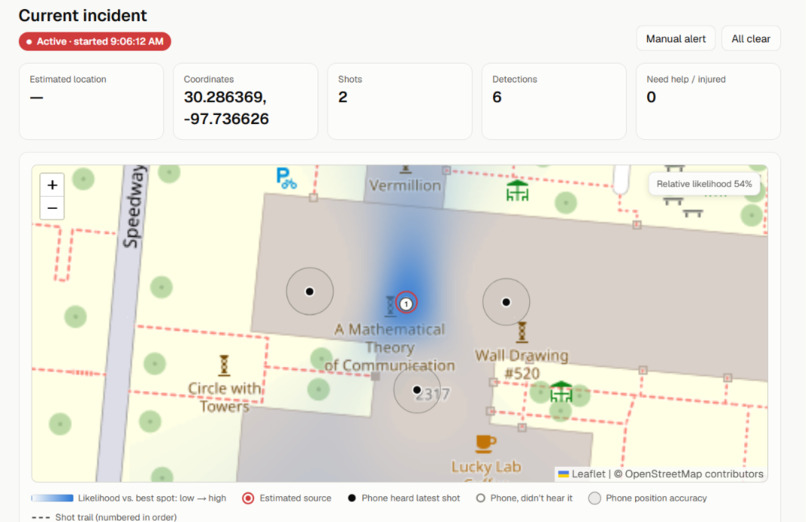Click the Estimated source legend icon
806x522 pixels.
pos(248,498)
